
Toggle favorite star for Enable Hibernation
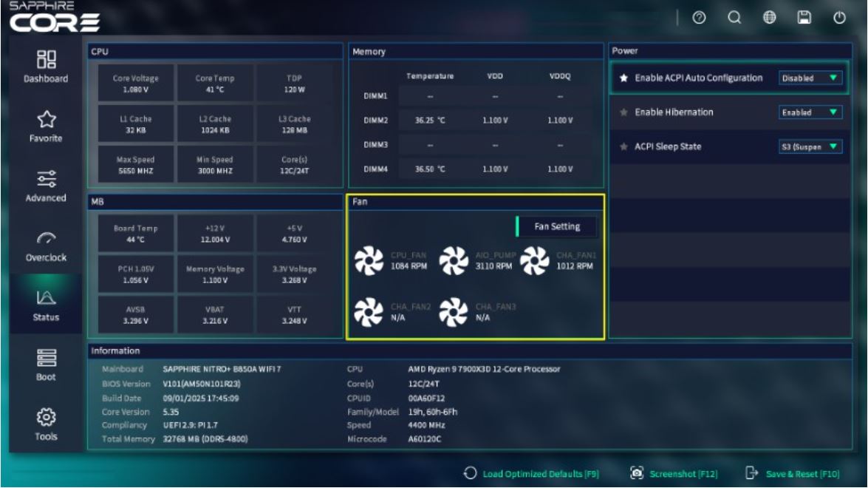623,112
